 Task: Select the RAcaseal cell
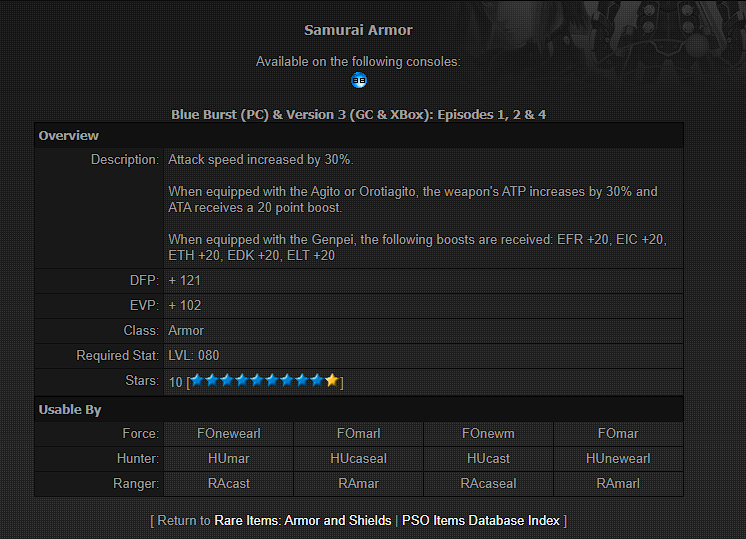click(488, 483)
